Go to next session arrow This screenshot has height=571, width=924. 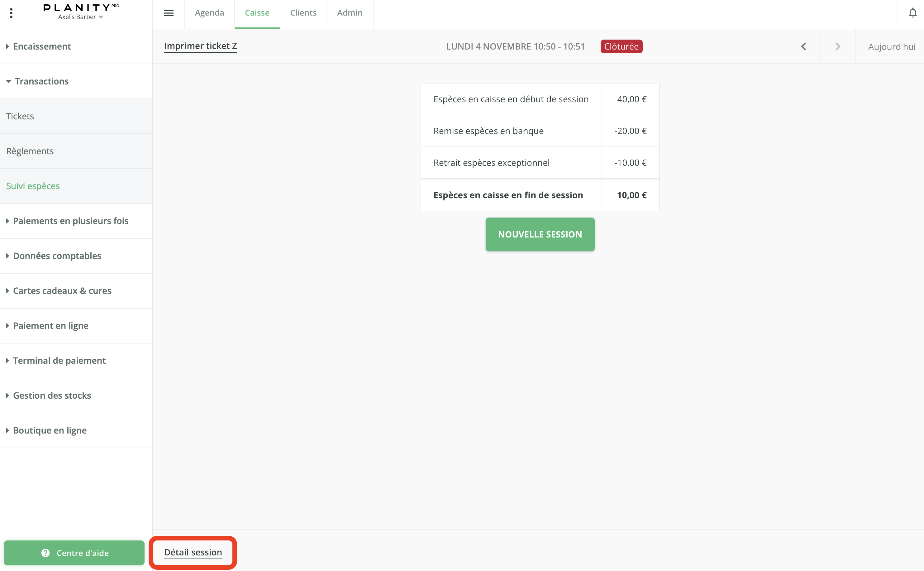click(x=838, y=46)
